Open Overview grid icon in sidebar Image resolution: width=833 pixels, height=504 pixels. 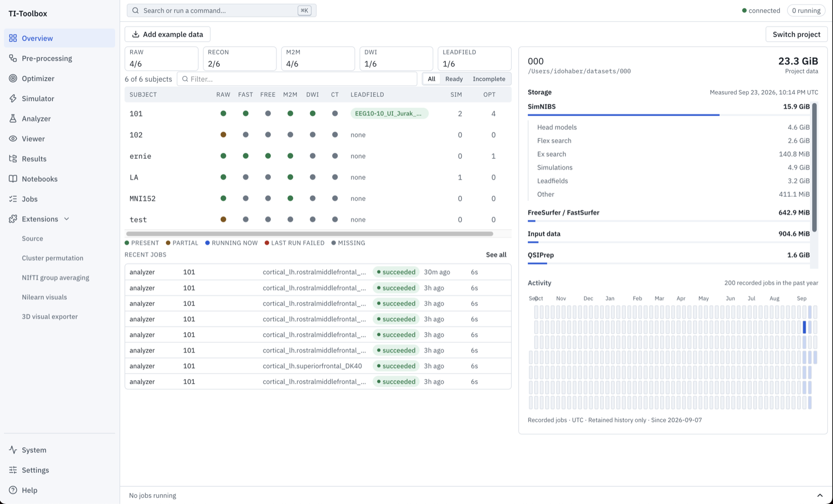coord(13,38)
